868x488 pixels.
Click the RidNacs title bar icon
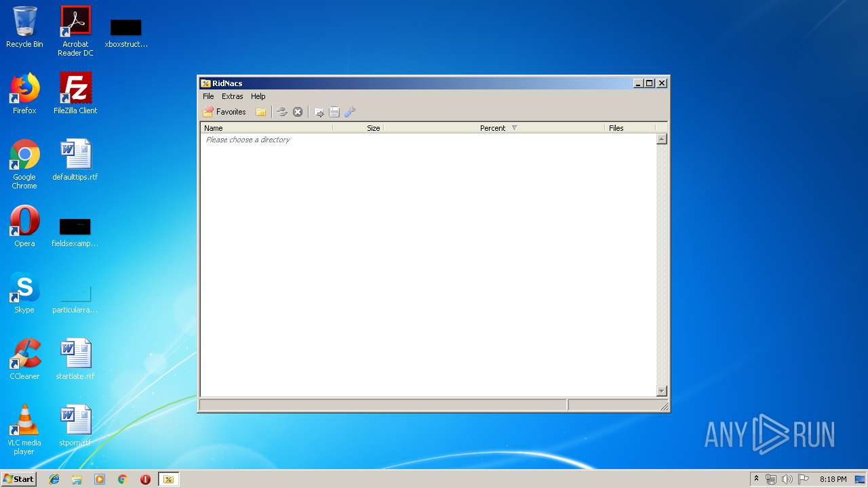tap(205, 83)
